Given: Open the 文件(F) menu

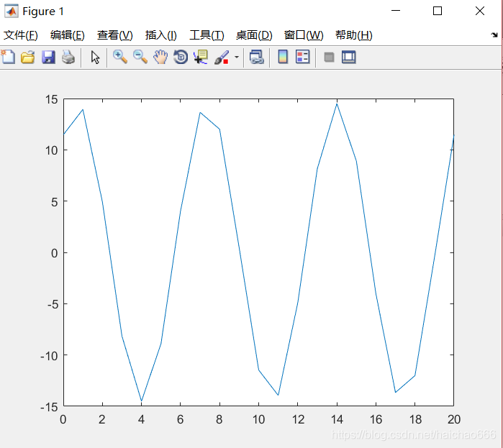Looking at the screenshot, I should point(21,35).
